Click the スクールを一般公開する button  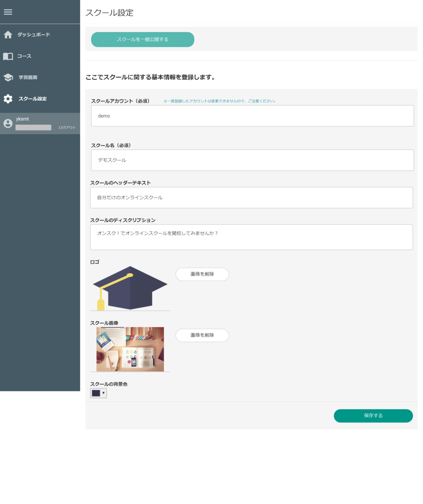tap(142, 39)
